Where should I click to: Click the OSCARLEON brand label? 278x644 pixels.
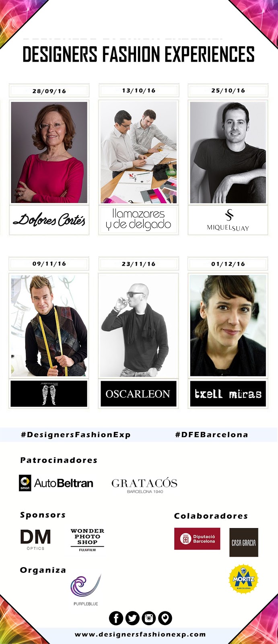pos(138,394)
